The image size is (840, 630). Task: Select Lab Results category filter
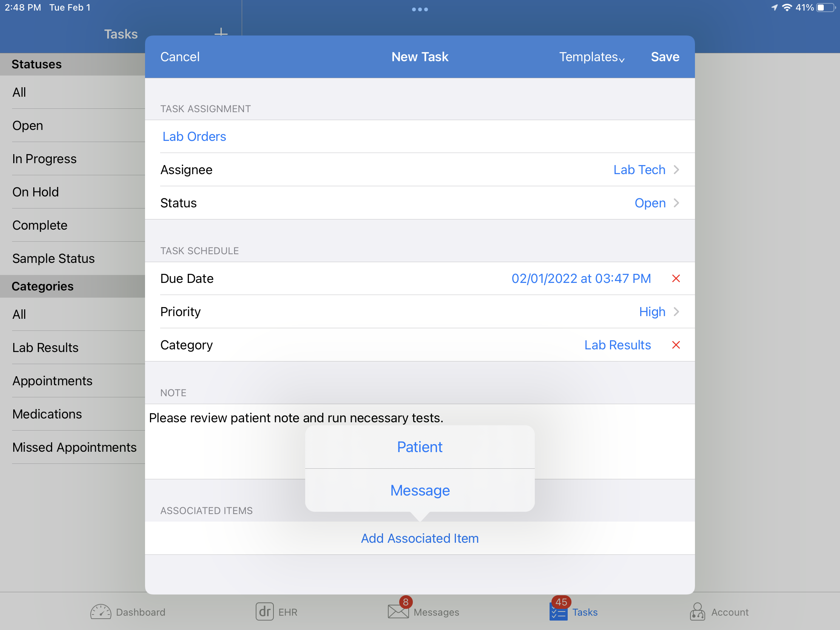tap(45, 347)
